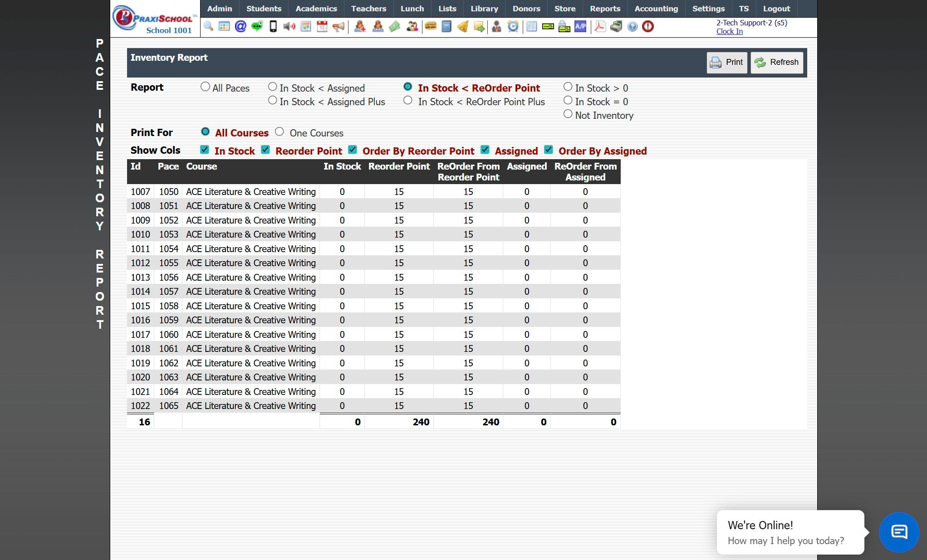Select the All Paces report option
Screen dimensions: 927x560
[205, 87]
